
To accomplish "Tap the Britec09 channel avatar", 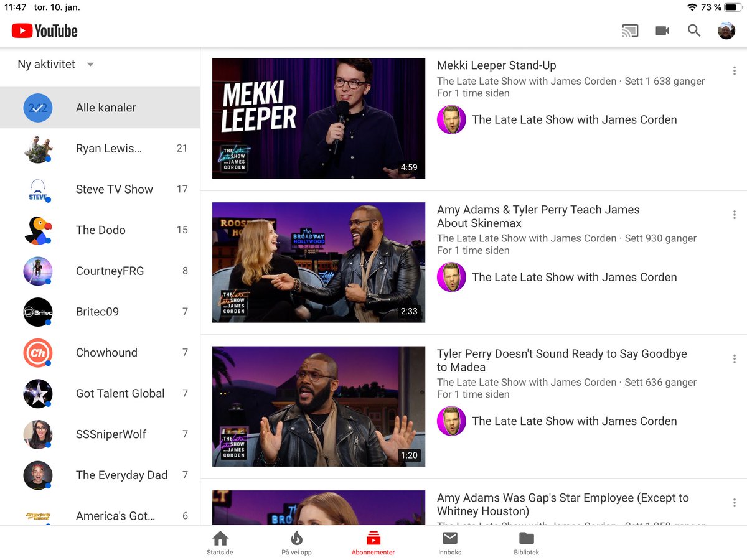I will [38, 312].
